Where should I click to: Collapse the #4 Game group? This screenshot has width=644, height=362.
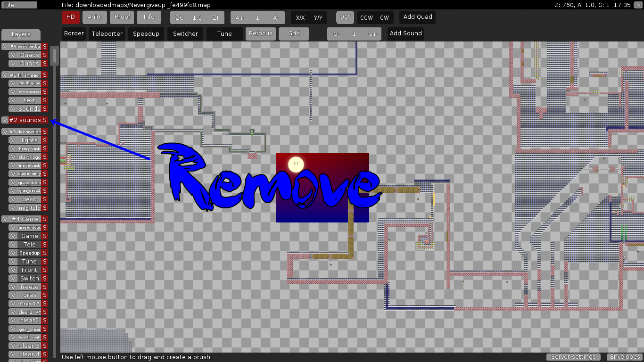click(x=25, y=219)
